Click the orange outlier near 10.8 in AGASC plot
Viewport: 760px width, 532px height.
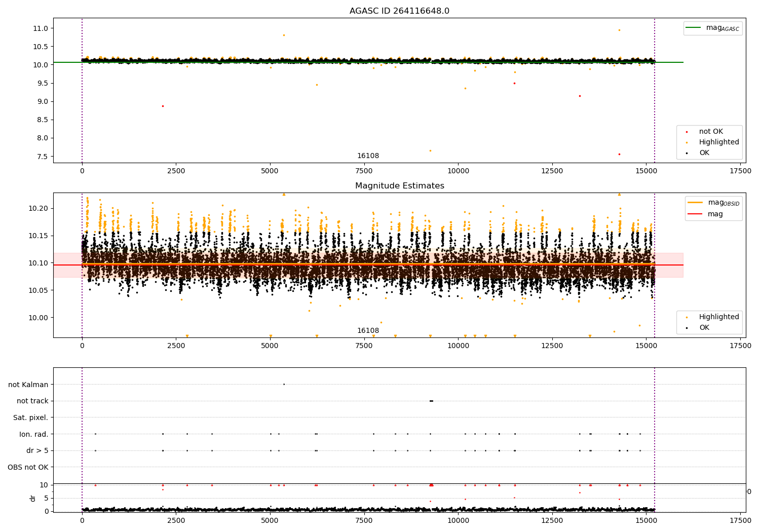coord(284,35)
